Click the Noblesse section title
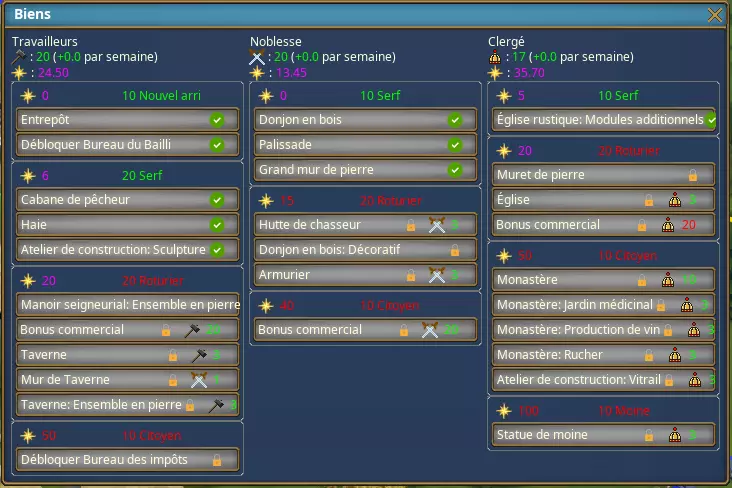The height and width of the screenshot is (488, 732). 276,42
